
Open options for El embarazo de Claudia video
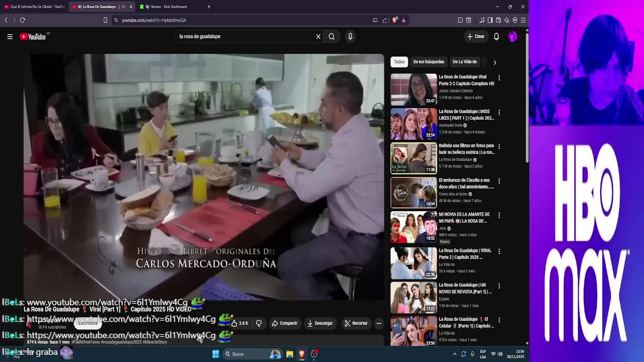499,180
